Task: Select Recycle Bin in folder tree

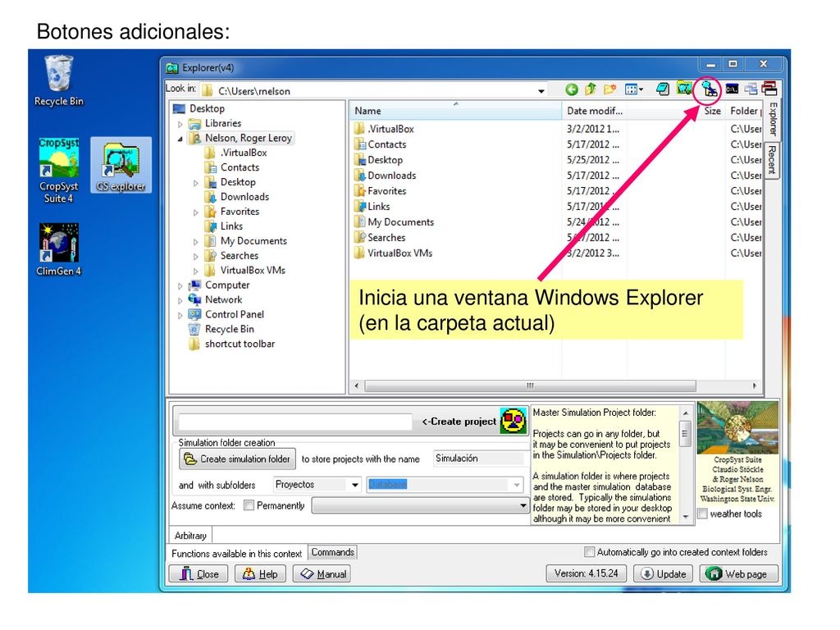Action: [221, 330]
